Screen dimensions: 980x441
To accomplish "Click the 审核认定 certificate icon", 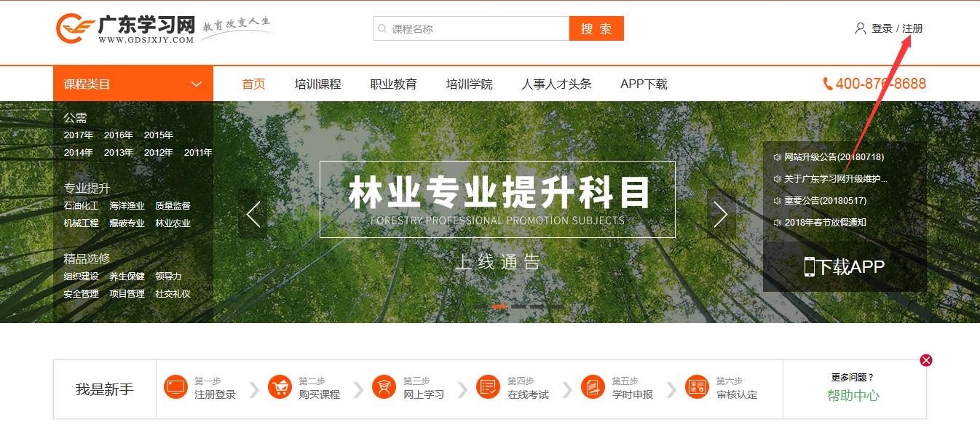I will (697, 387).
